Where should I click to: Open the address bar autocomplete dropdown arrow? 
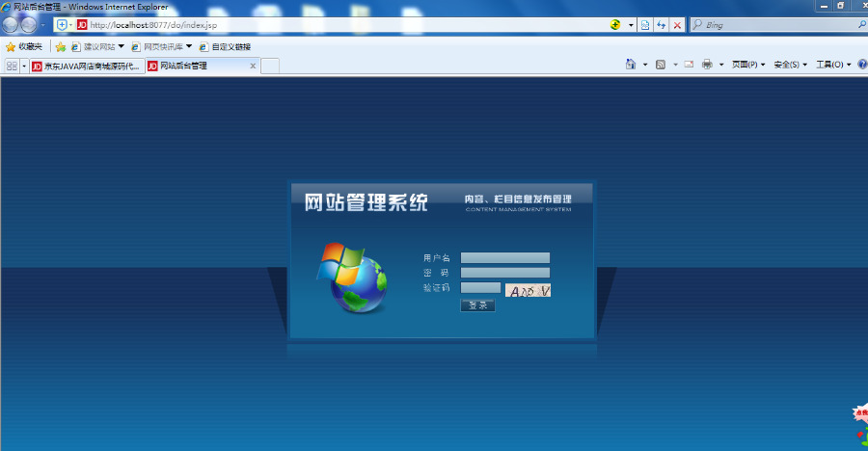click(x=631, y=25)
